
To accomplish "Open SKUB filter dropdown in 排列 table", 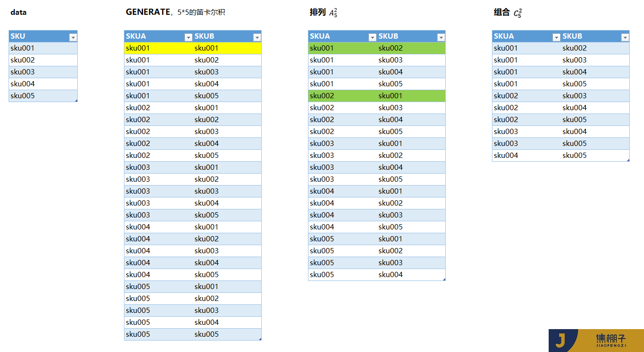I will click(441, 37).
